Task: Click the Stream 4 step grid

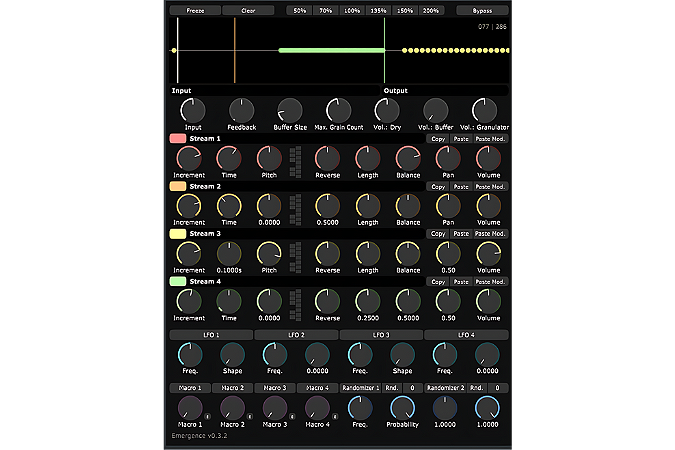Action: [295, 304]
